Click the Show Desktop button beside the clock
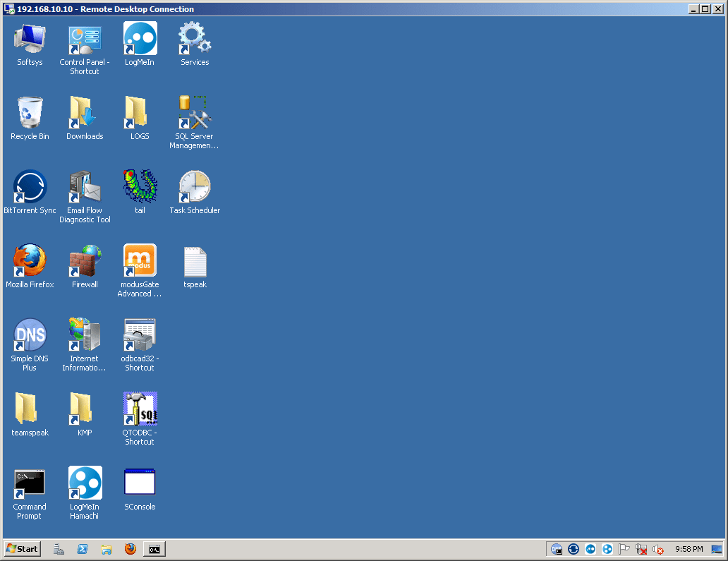The width and height of the screenshot is (728, 561). (717, 550)
